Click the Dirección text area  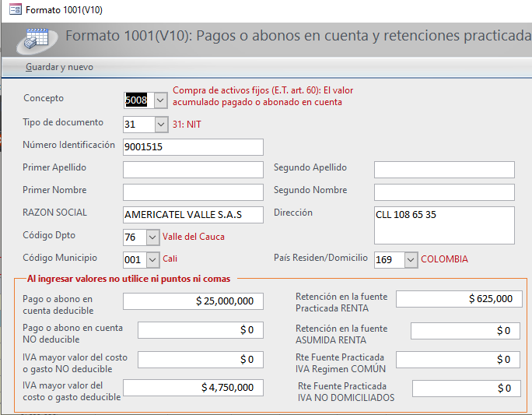pyautogui.click(x=444, y=225)
